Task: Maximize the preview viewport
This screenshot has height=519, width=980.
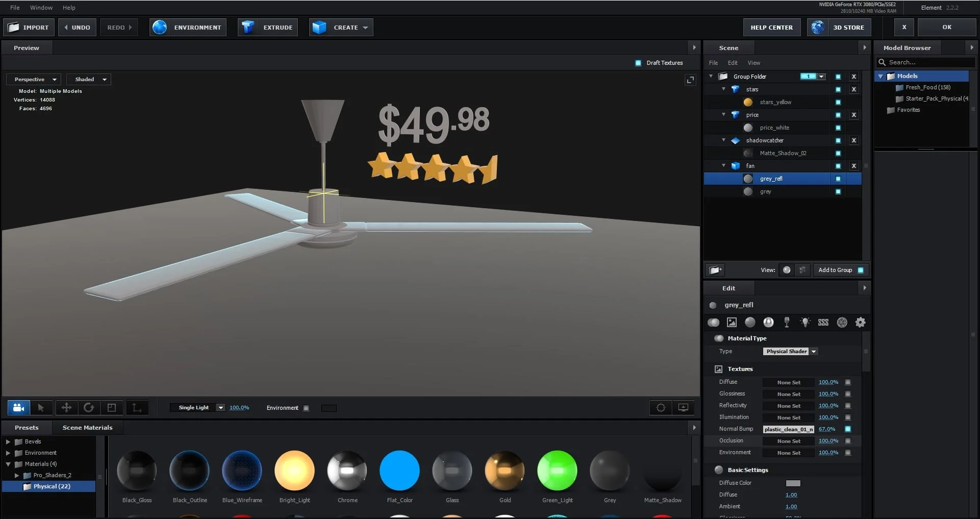Action: [x=690, y=80]
